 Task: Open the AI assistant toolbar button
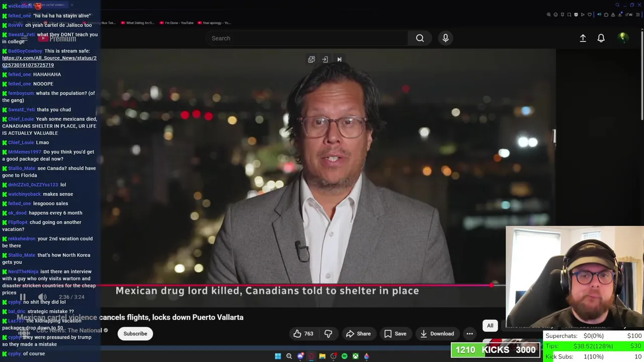click(x=629, y=15)
